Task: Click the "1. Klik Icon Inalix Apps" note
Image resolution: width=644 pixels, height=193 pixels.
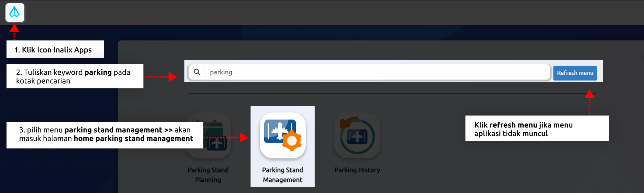Action: 55,49
